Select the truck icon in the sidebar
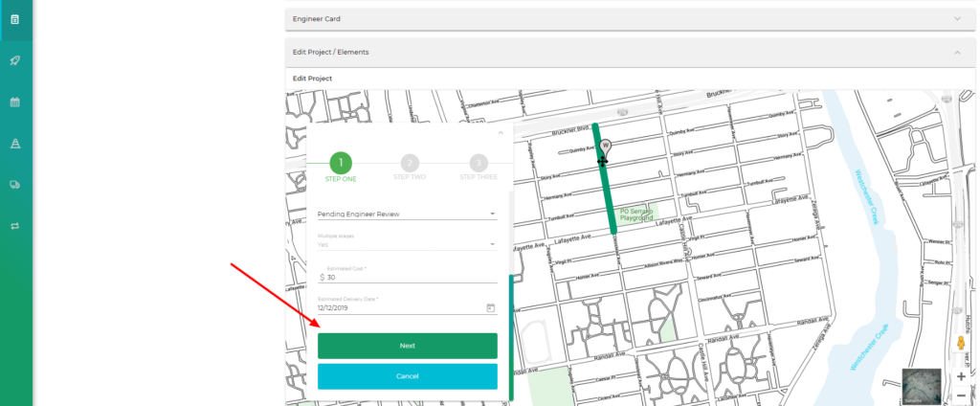Screen dimensions: 980x406 pyautogui.click(x=15, y=185)
